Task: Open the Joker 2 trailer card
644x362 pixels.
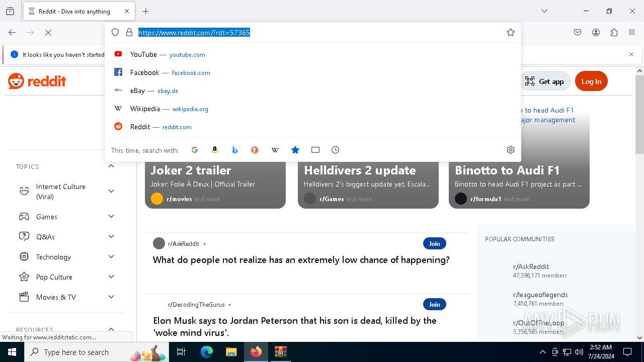Action: point(215,185)
